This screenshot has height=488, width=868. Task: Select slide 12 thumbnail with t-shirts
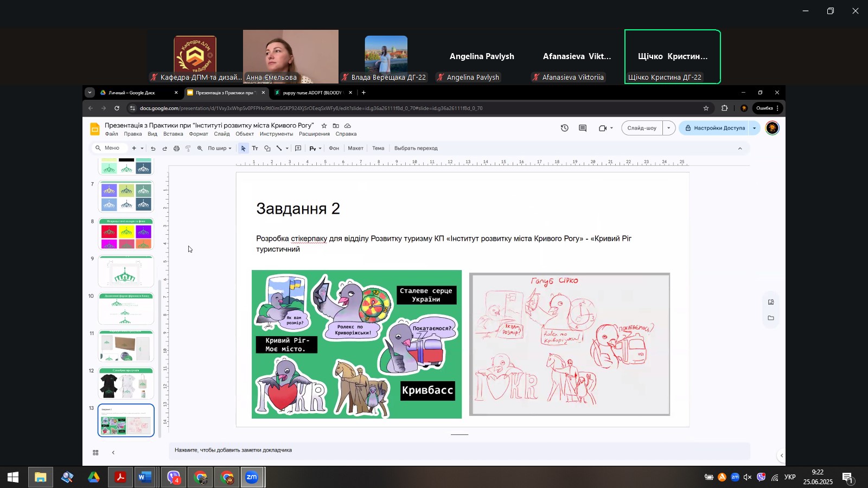coord(126,384)
